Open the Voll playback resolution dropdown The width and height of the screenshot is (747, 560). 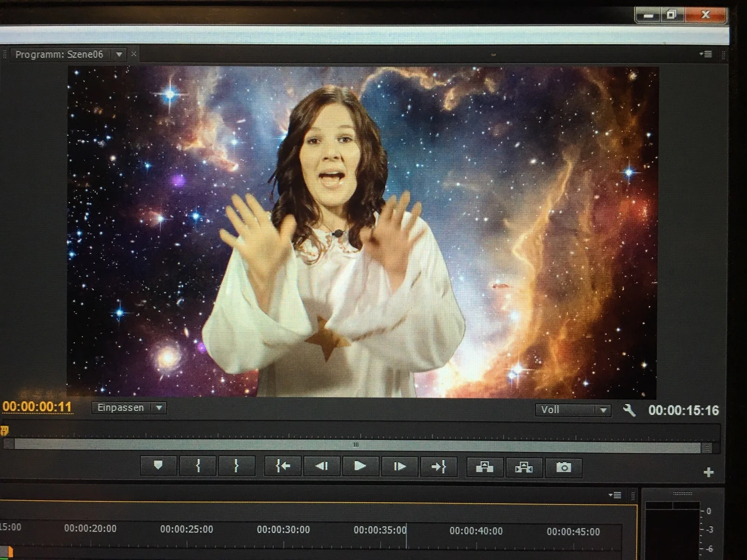[x=573, y=410]
